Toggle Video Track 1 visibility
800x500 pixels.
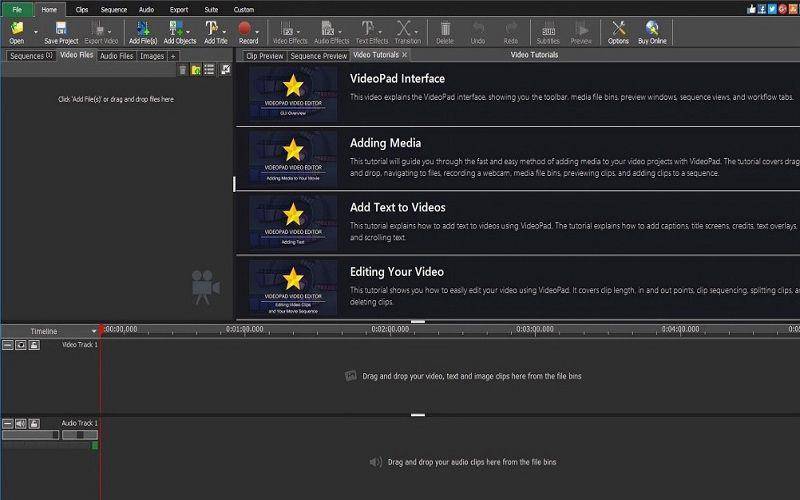pos(21,345)
